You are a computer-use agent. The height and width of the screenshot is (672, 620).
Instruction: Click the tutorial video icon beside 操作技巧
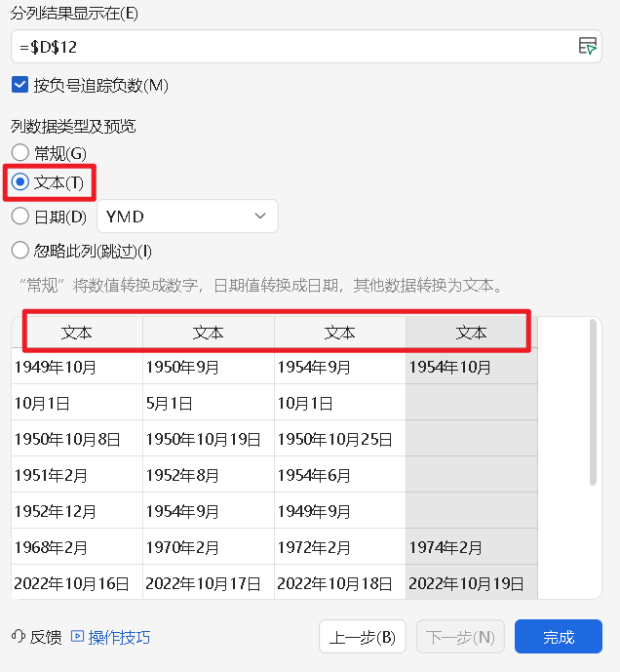pyautogui.click(x=78, y=636)
